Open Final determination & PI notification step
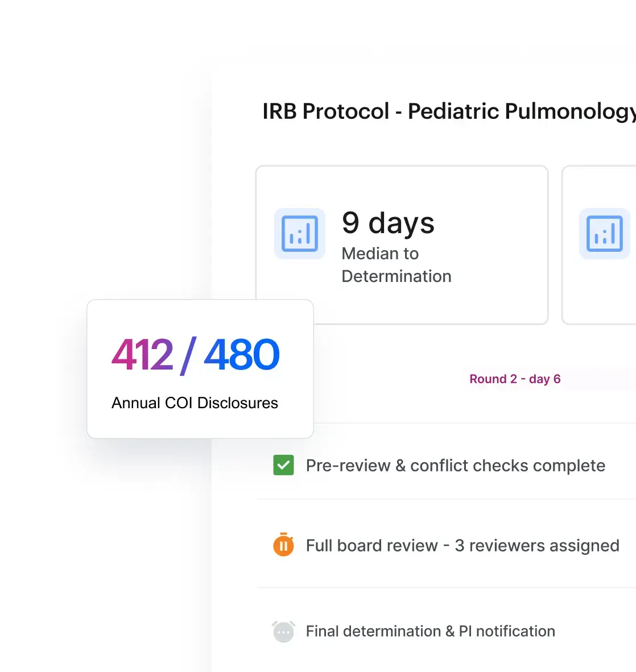The image size is (636, 672). click(x=447, y=631)
